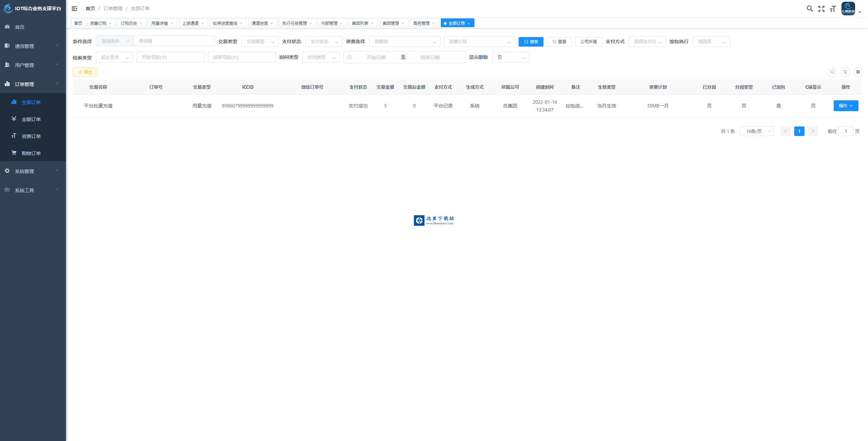Viewport: 868px width, 441px height.
Task: Open the blue 操作 button in the table row
Action: pyautogui.click(x=846, y=106)
